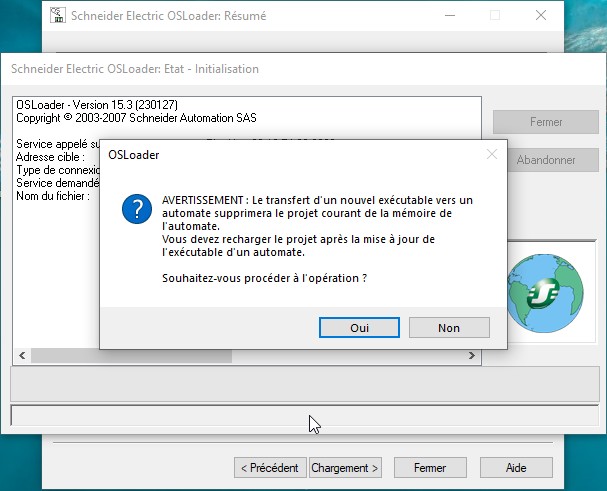Click the 'Copyright © 2003-2007 Schneider Automation SAS' line
Viewport: 607px width, 491px height.
coord(136,118)
